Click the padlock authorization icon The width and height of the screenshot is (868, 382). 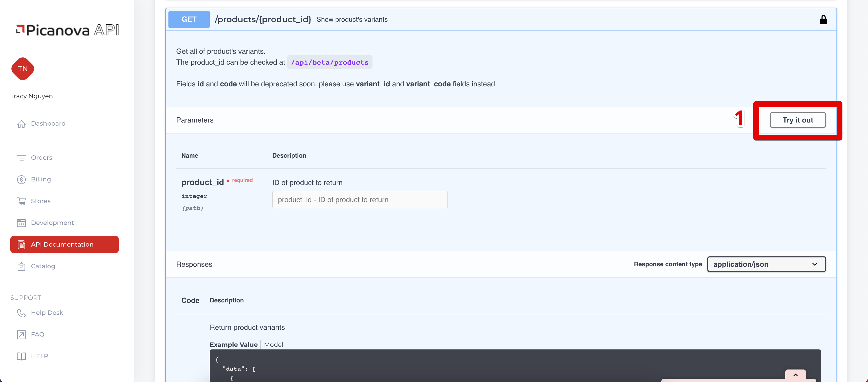tap(823, 20)
